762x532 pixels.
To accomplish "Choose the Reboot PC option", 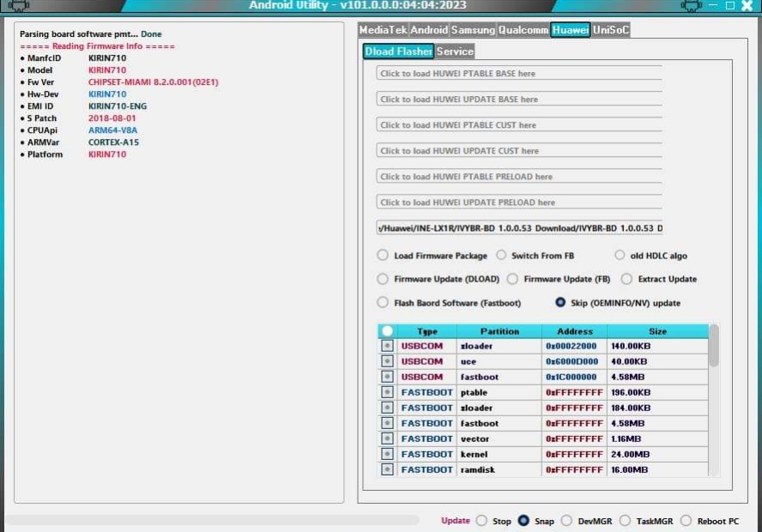I will pos(686,521).
